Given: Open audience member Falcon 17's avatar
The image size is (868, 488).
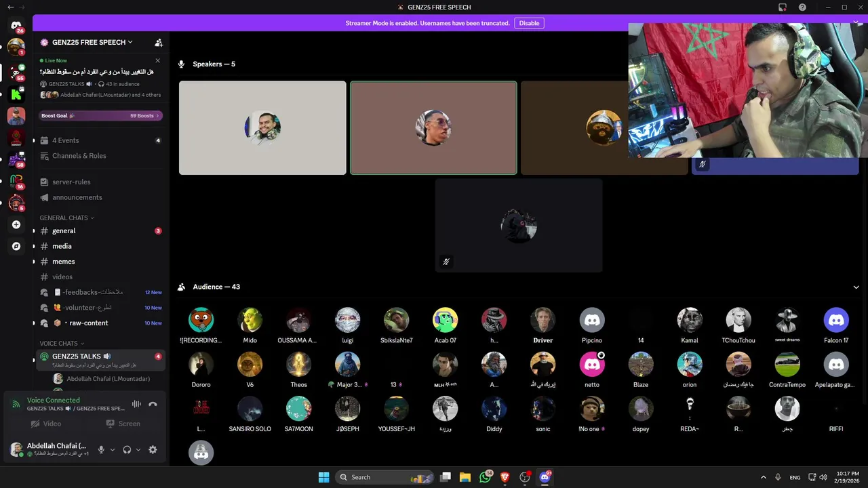Looking at the screenshot, I should (x=836, y=320).
